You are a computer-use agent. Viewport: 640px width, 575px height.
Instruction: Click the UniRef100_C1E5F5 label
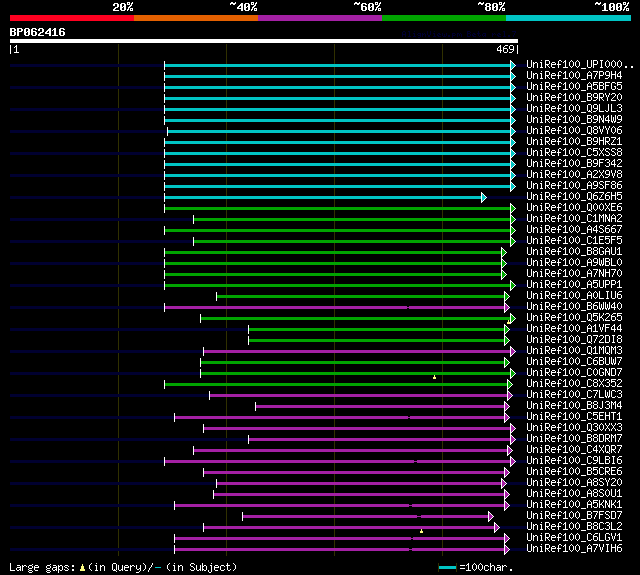pyautogui.click(x=574, y=241)
